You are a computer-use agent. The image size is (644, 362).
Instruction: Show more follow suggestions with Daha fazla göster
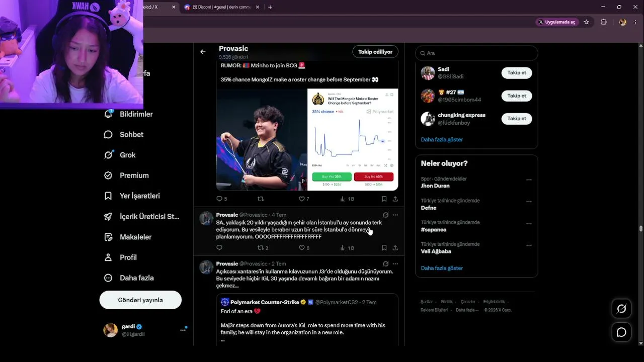pyautogui.click(x=442, y=139)
